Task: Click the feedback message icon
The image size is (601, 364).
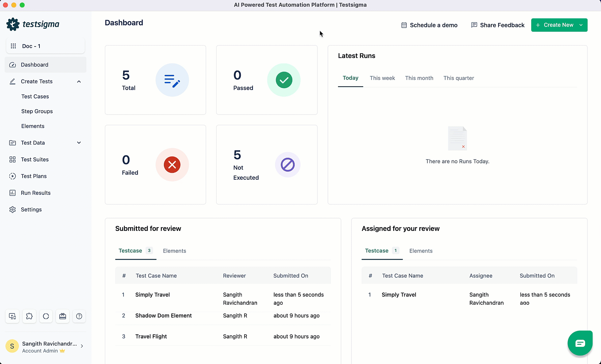Action: coord(474,25)
